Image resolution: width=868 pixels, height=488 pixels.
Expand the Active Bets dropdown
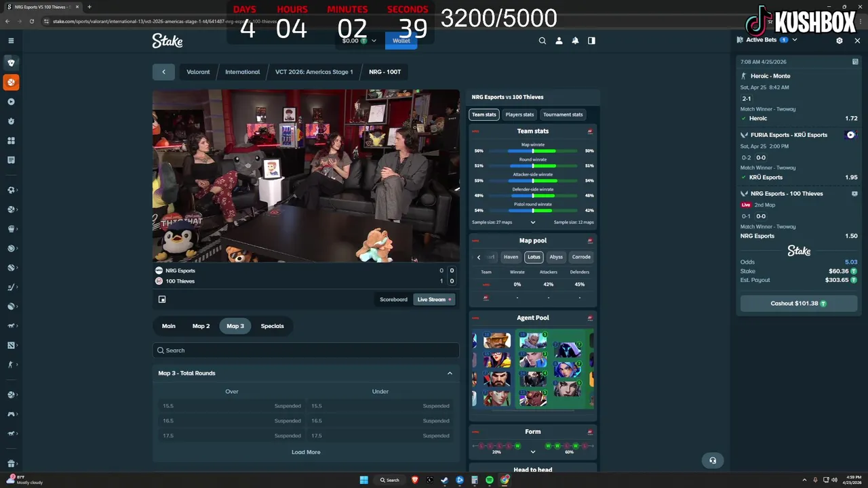(795, 40)
